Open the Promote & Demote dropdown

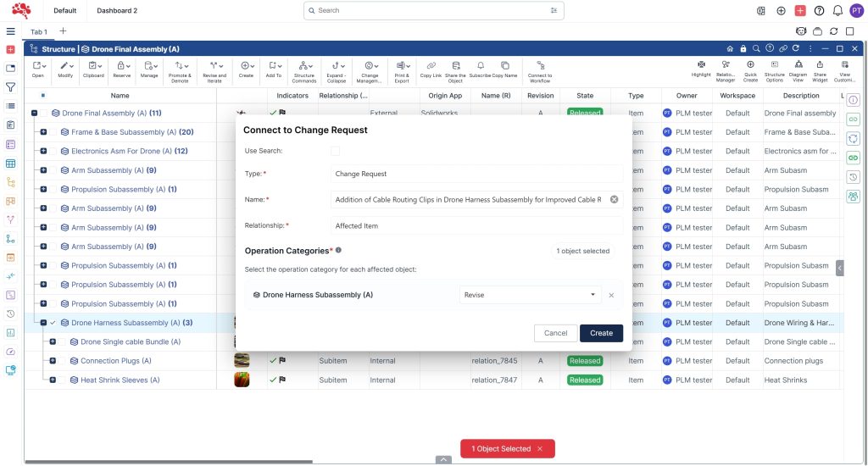180,71
